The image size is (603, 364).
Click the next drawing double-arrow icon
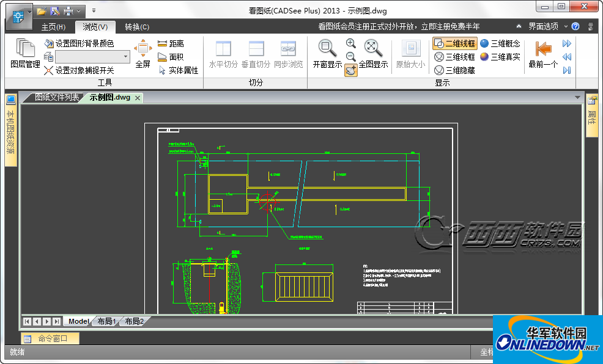click(567, 43)
